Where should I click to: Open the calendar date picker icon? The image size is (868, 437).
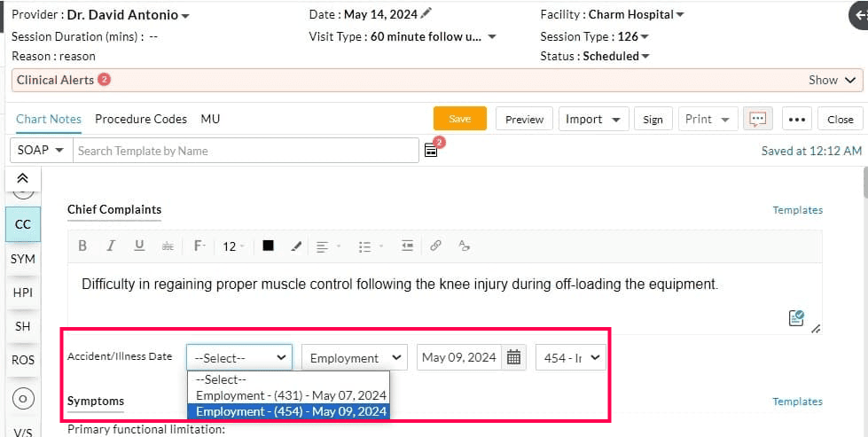tap(514, 357)
